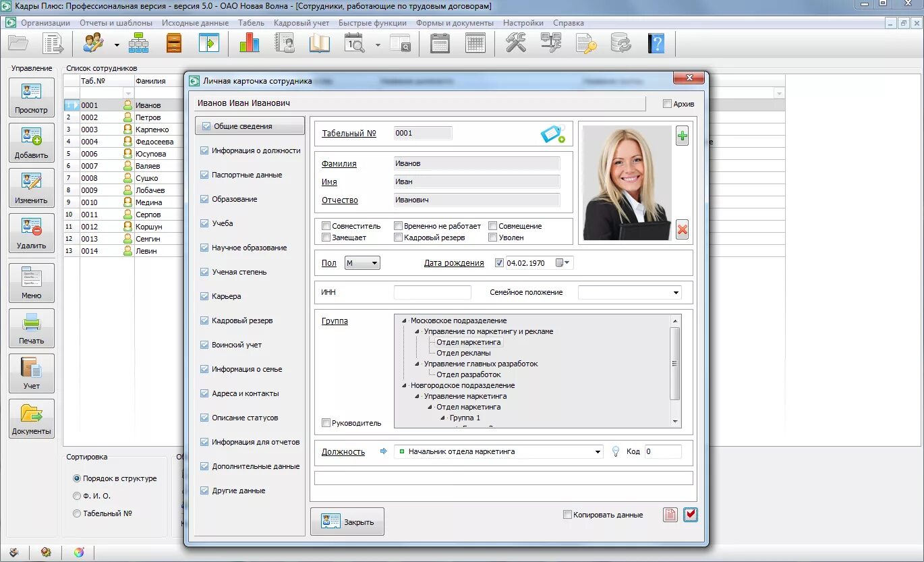The width and height of the screenshot is (924, 562).
Task: Collapse the Новгородское подразделение tree node
Action: [x=404, y=386]
